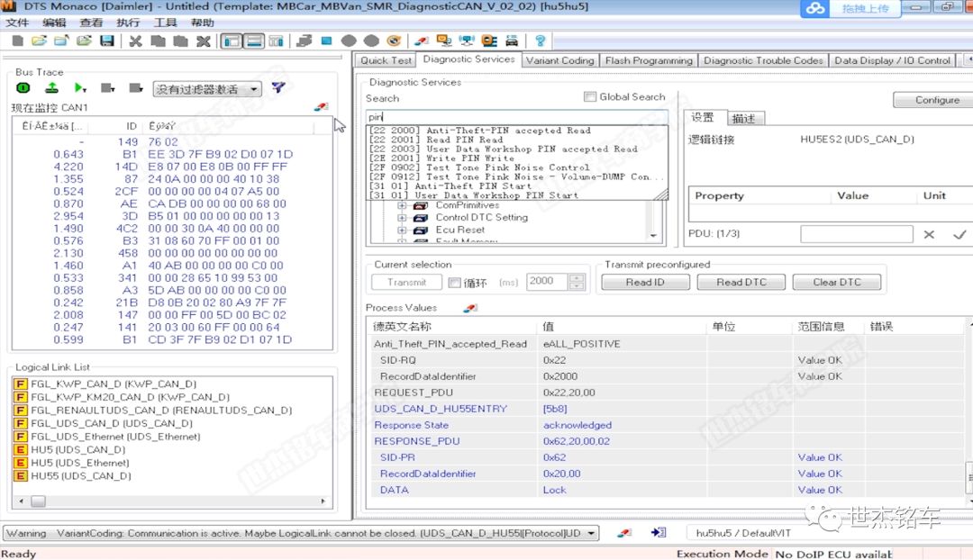973x560 pixels.
Task: Click the Control DTC Setting folder icon
Action: coord(421,218)
